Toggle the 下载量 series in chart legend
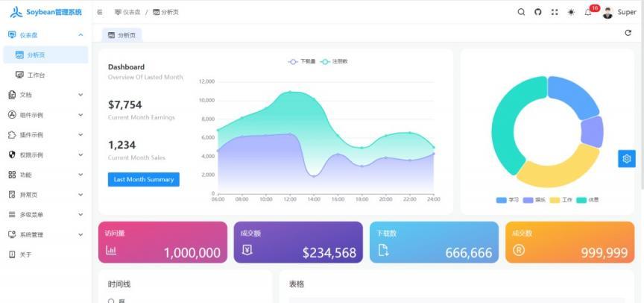 [302, 62]
